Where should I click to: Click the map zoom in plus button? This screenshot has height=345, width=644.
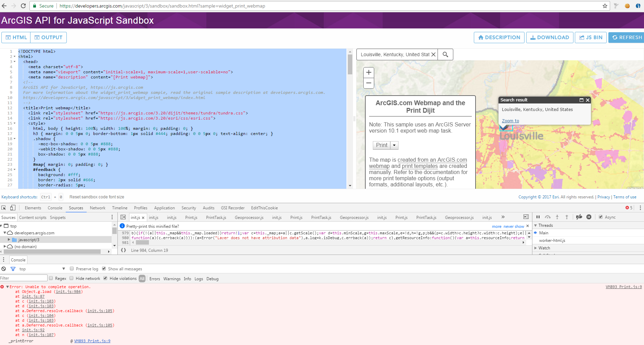tap(369, 72)
